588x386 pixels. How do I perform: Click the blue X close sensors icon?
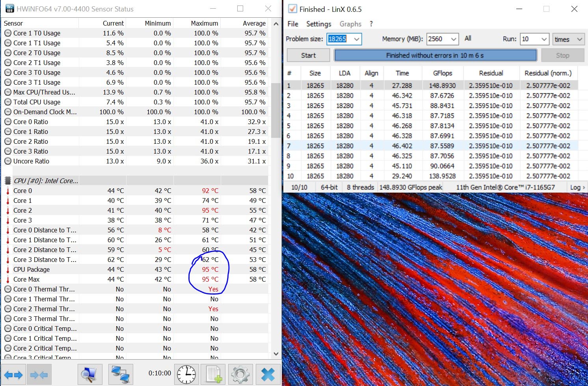pyautogui.click(x=268, y=374)
